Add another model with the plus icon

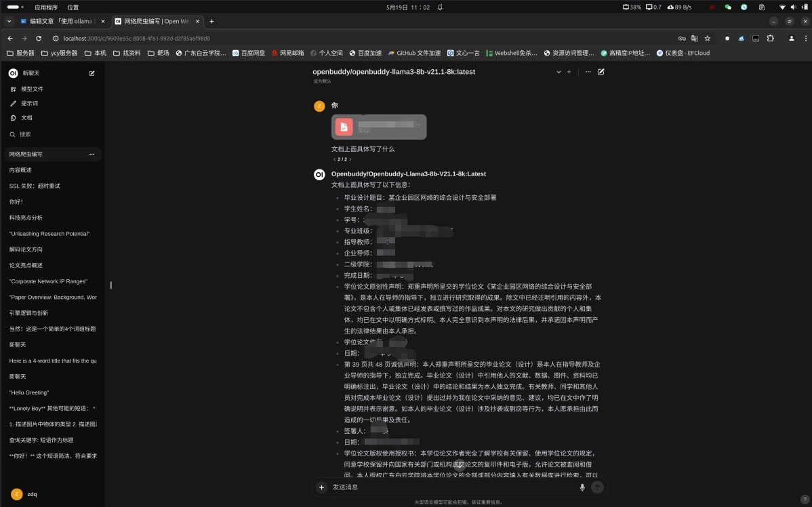click(x=569, y=72)
